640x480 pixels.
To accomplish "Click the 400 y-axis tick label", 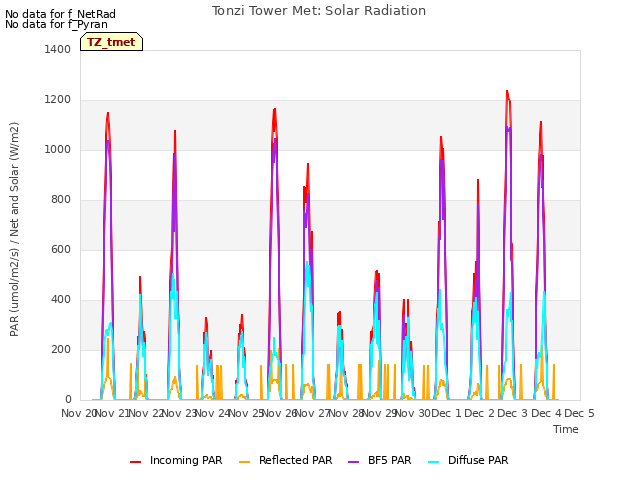I will point(61,300).
